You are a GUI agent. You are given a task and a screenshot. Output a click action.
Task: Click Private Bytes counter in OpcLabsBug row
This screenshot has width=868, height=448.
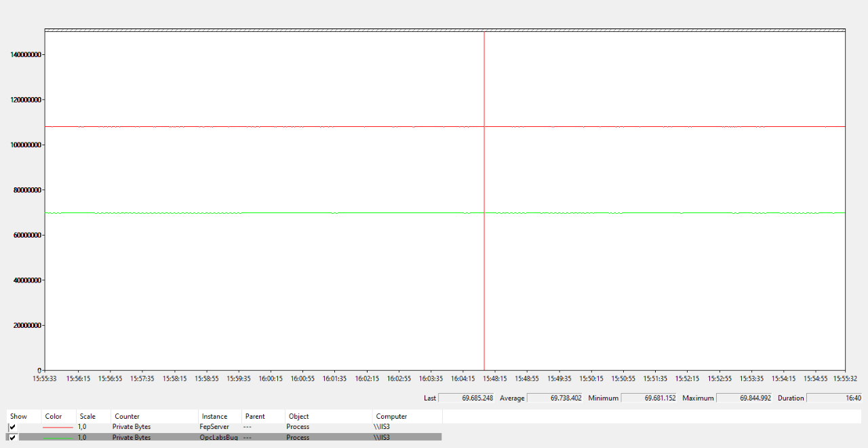(132, 438)
